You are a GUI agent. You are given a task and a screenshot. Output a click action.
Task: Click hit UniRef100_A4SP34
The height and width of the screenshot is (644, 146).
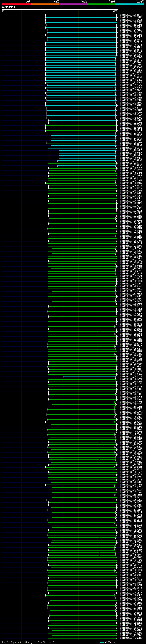click(x=131, y=387)
